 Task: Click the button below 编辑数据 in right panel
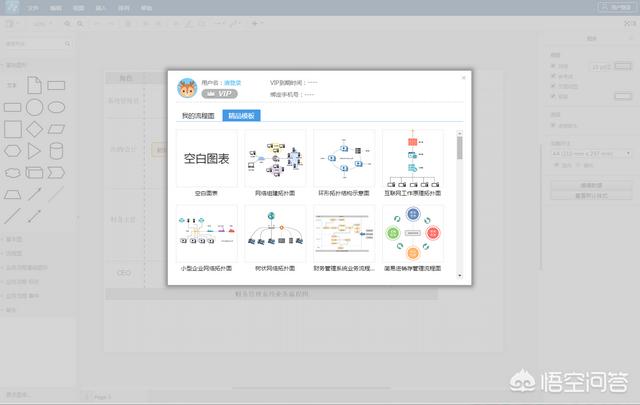click(x=591, y=196)
